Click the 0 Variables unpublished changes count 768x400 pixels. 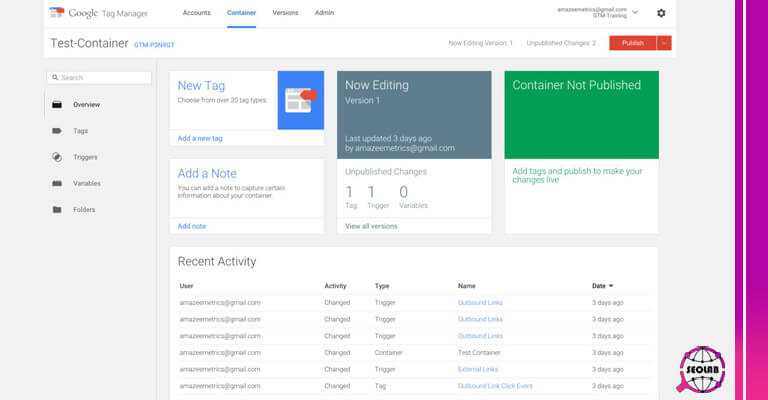(413, 197)
